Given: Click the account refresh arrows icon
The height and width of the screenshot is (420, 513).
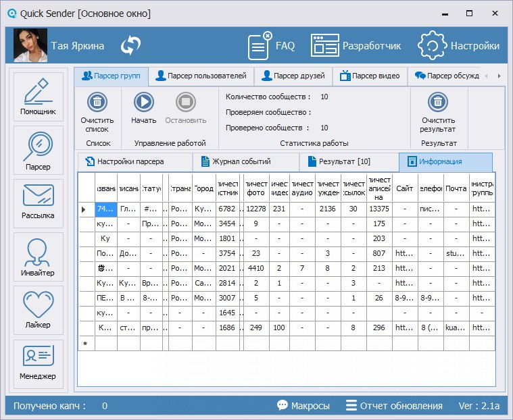Looking at the screenshot, I should [x=130, y=46].
